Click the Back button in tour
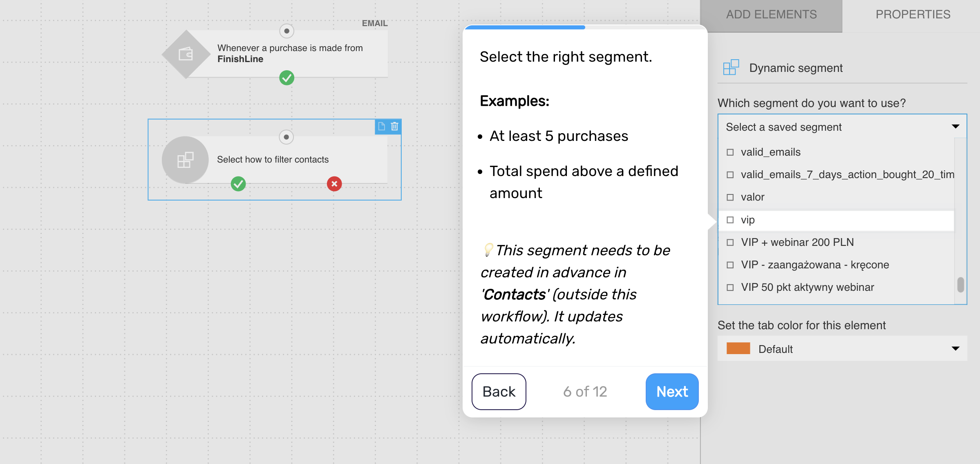The image size is (980, 464). click(x=499, y=391)
